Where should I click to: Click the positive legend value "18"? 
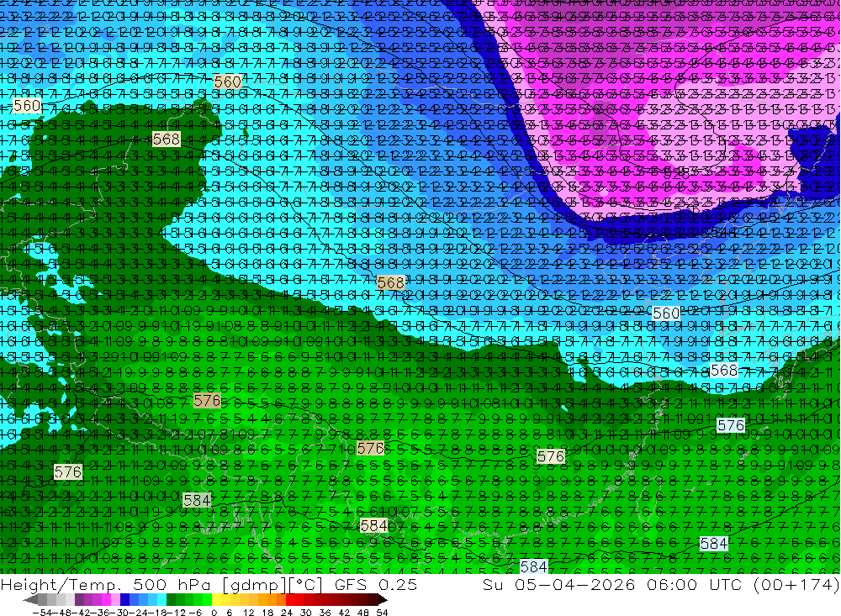pos(267,613)
